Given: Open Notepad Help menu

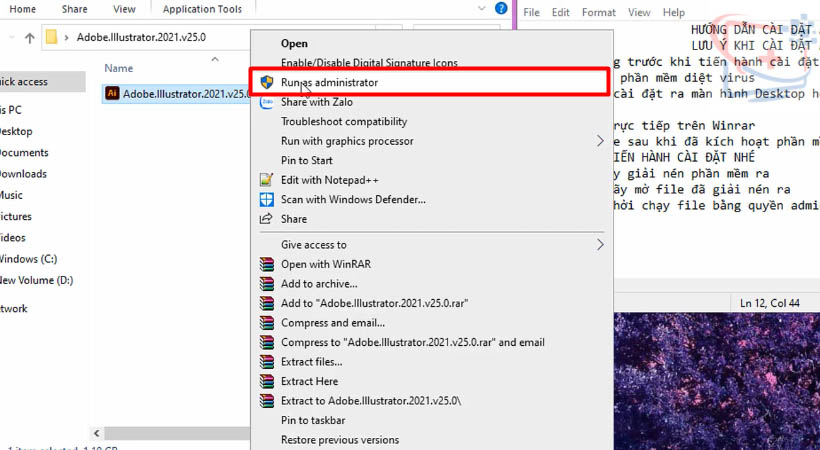Looking at the screenshot, I should click(x=674, y=12).
